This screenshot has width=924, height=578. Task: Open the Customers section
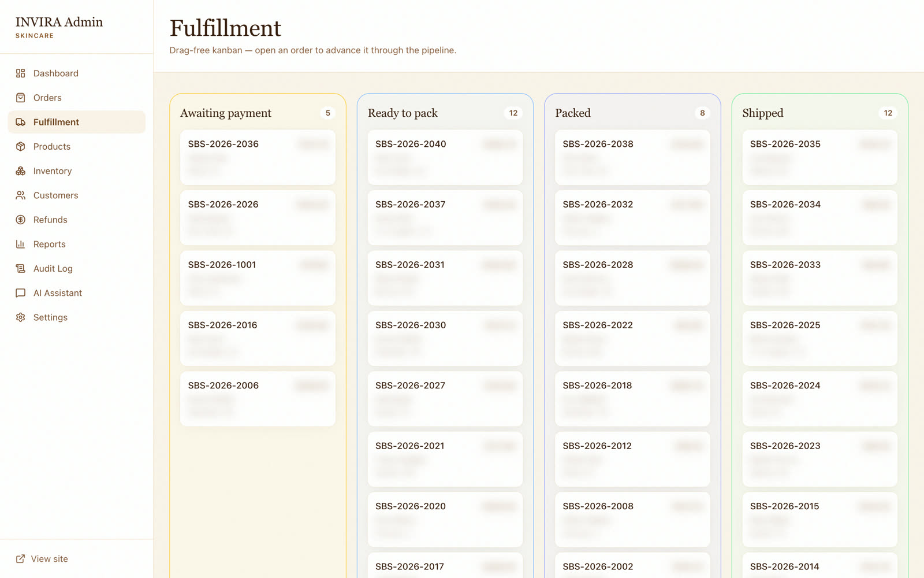coord(77,195)
